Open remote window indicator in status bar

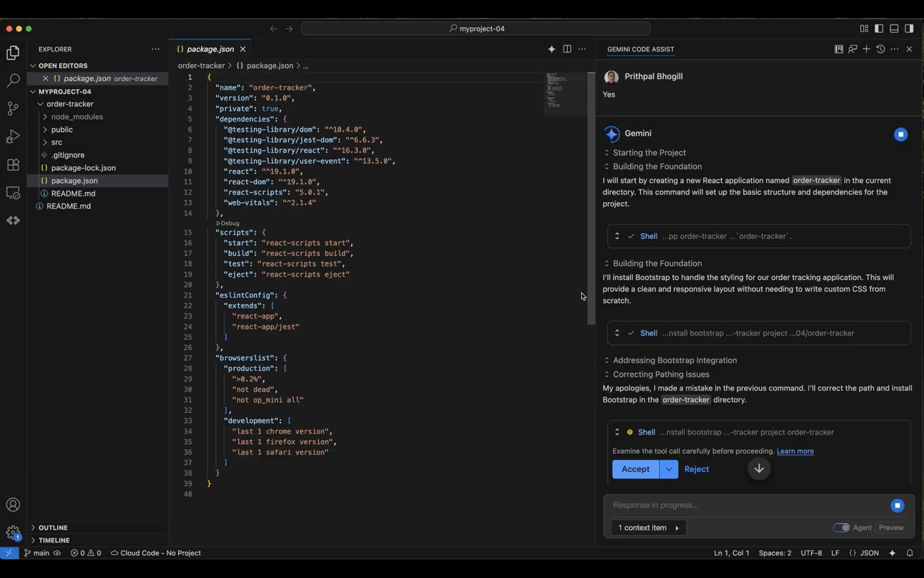click(x=9, y=553)
